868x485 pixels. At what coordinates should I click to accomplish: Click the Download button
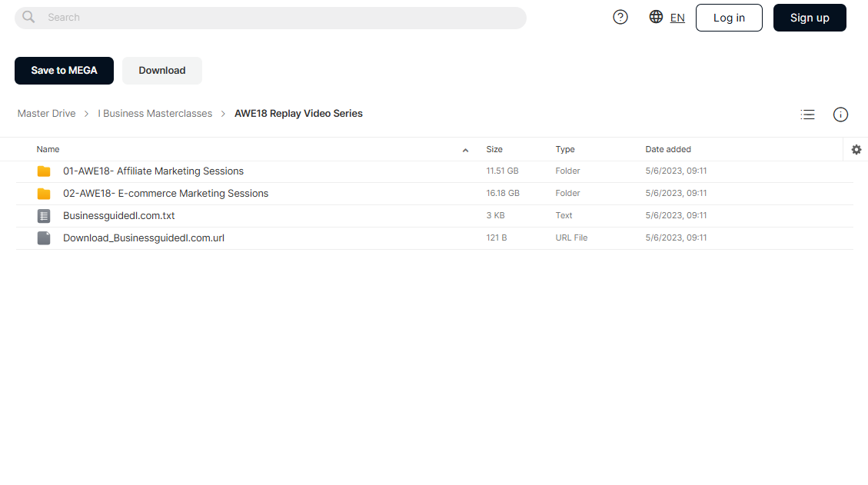(x=162, y=70)
